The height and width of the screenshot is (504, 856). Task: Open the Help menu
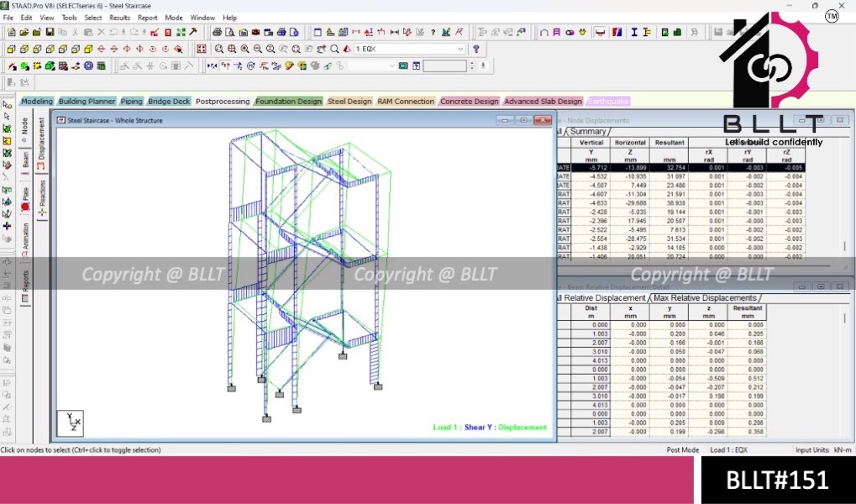point(230,18)
